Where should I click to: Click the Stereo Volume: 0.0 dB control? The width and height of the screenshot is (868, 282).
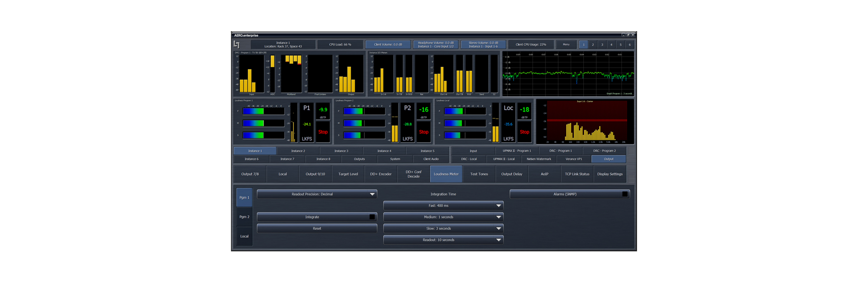point(483,44)
